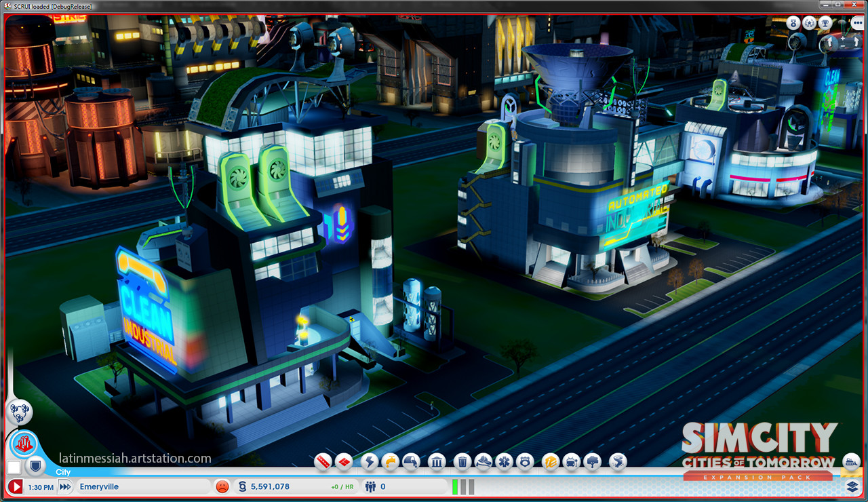This screenshot has width=868, height=502.
Task: Click the Emeryville city name field
Action: [143, 486]
